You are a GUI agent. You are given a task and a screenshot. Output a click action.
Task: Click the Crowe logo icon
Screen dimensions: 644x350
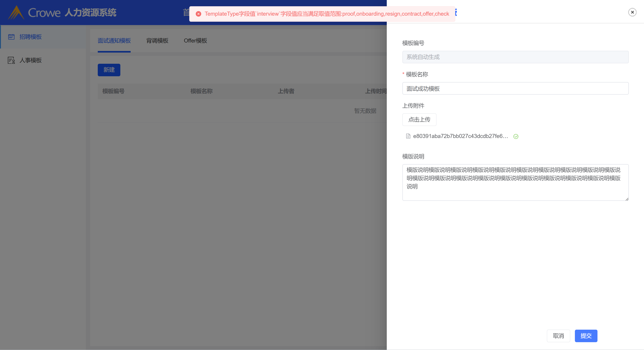(x=16, y=13)
